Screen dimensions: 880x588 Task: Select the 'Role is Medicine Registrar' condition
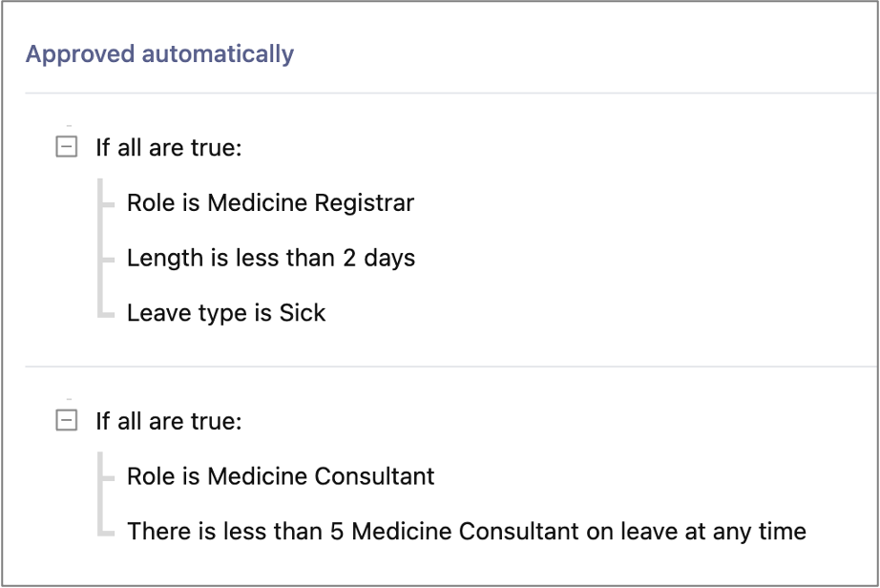click(270, 202)
